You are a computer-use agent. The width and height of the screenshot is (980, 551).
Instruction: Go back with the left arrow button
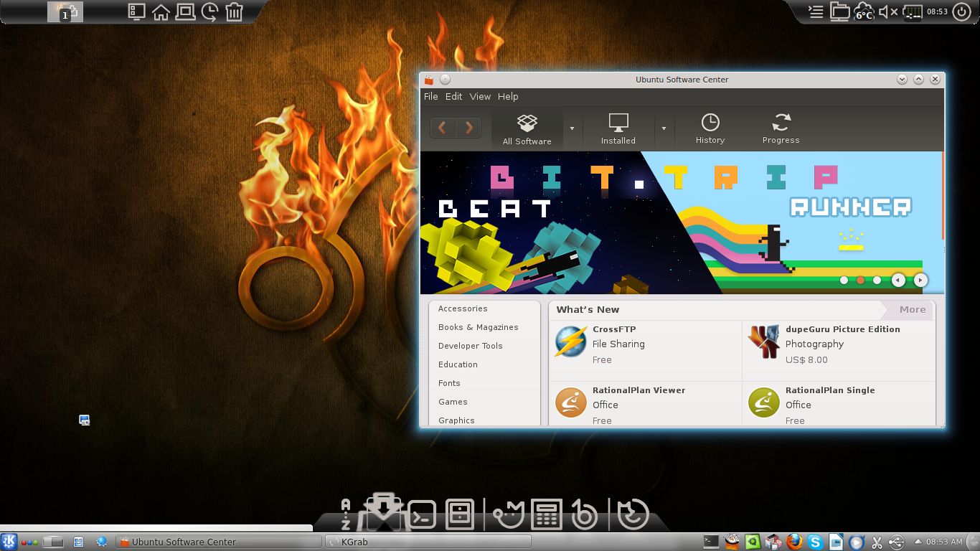(x=443, y=128)
